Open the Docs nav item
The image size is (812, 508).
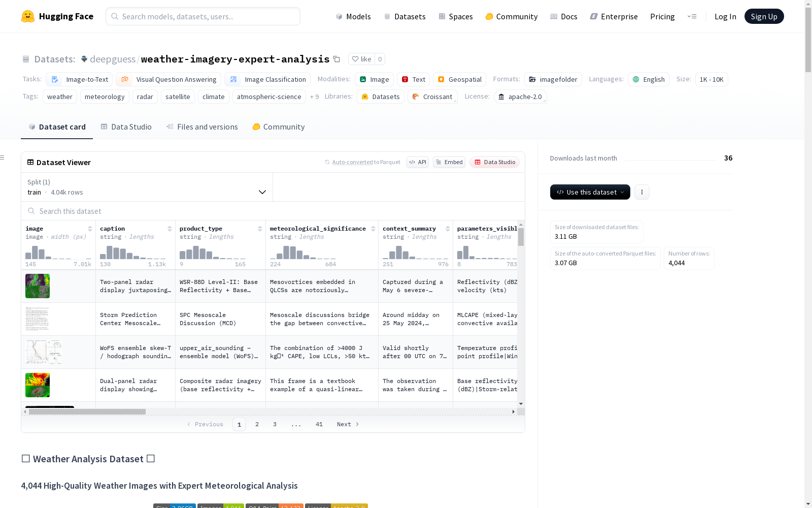pyautogui.click(x=563, y=16)
